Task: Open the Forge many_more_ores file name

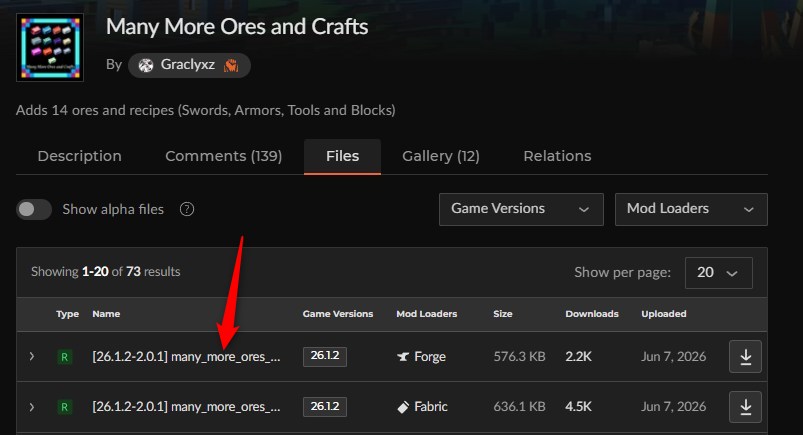Action: coord(186,357)
